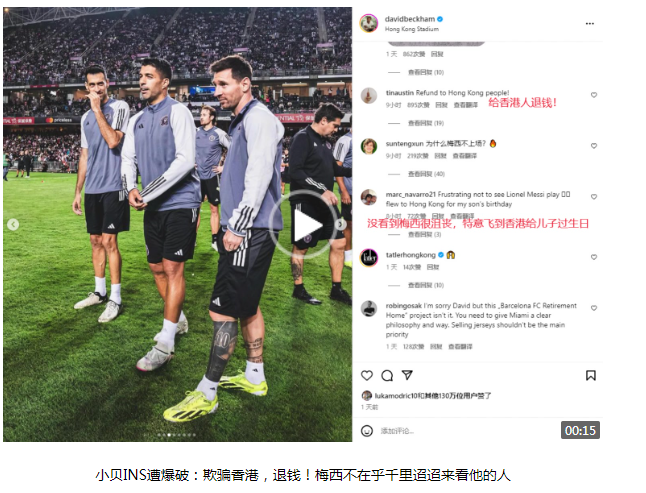Open emoji picker in comment box
Screen dimensions: 646x493
[367, 431]
